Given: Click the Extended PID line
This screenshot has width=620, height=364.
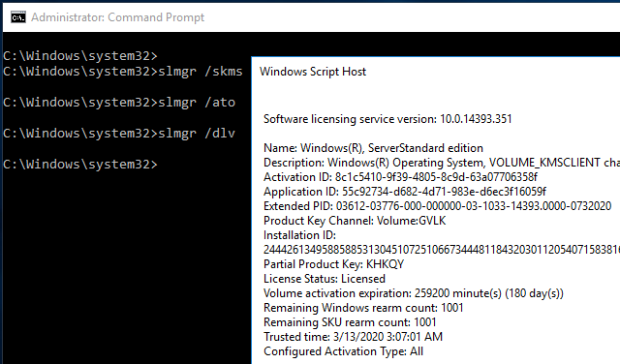Looking at the screenshot, I should pos(437,206).
